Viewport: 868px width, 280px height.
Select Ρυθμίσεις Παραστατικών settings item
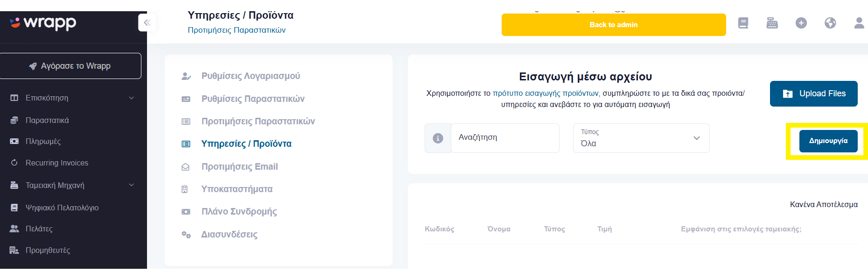pos(253,99)
